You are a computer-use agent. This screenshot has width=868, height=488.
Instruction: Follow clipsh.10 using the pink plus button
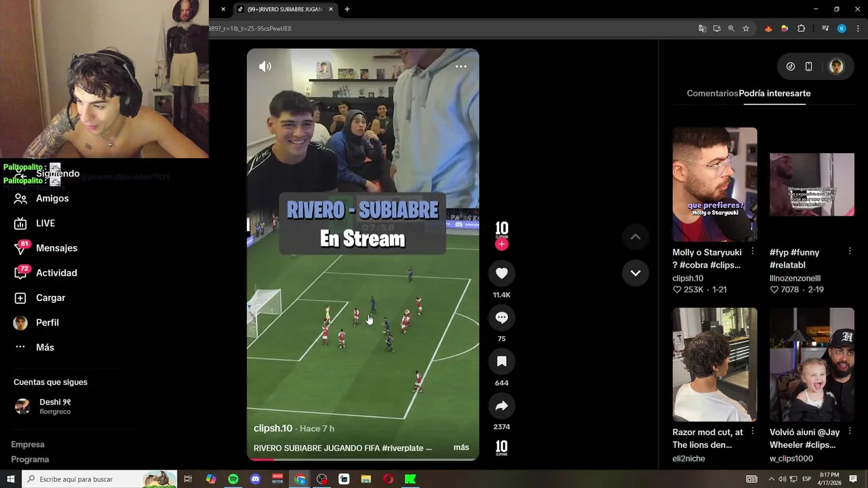point(502,244)
